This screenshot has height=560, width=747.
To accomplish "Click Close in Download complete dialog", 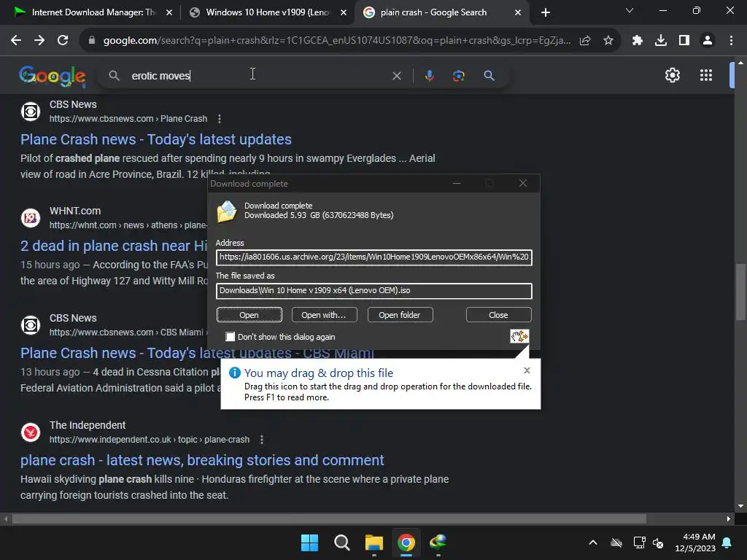I will click(498, 315).
